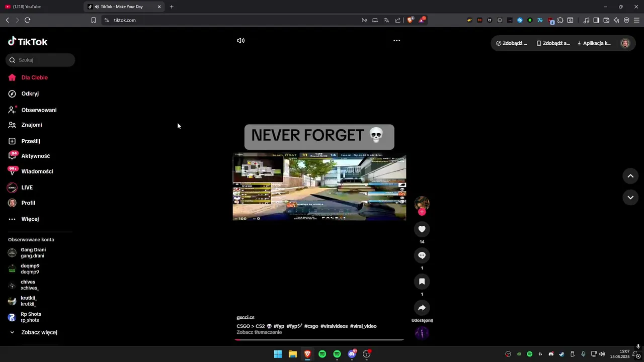Click the TikTok logo

pyautogui.click(x=28, y=42)
